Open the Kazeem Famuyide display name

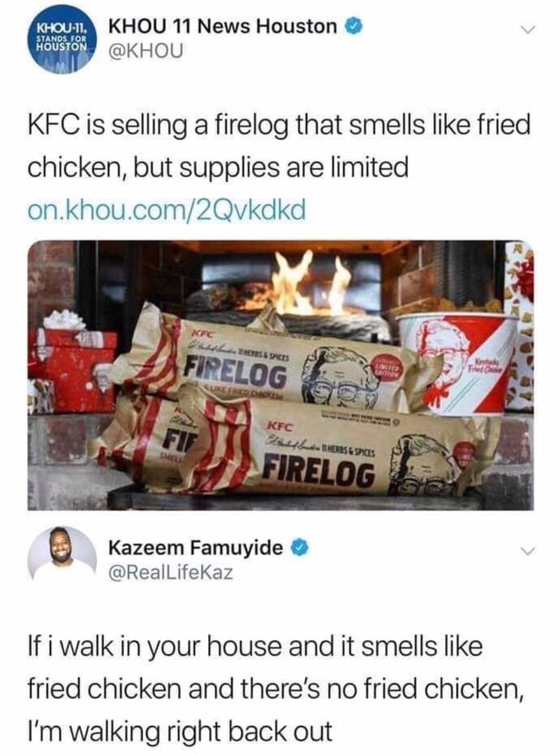point(196,548)
